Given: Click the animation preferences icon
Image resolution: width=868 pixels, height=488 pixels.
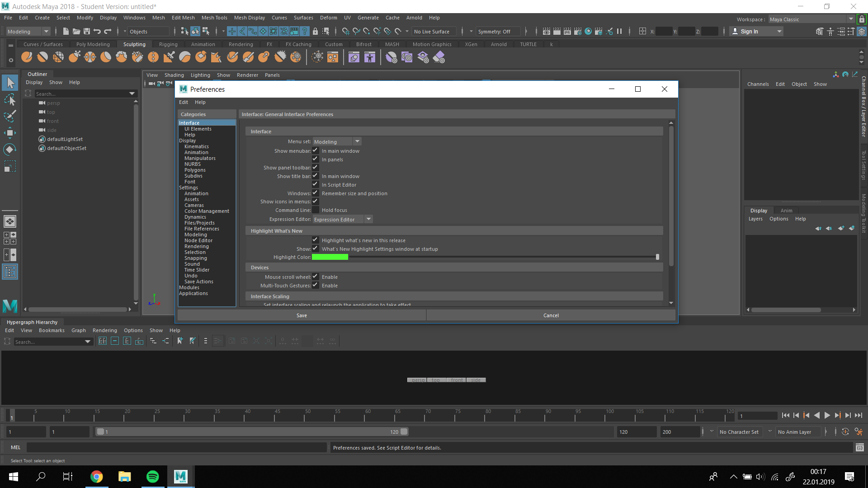Looking at the screenshot, I should point(859,432).
